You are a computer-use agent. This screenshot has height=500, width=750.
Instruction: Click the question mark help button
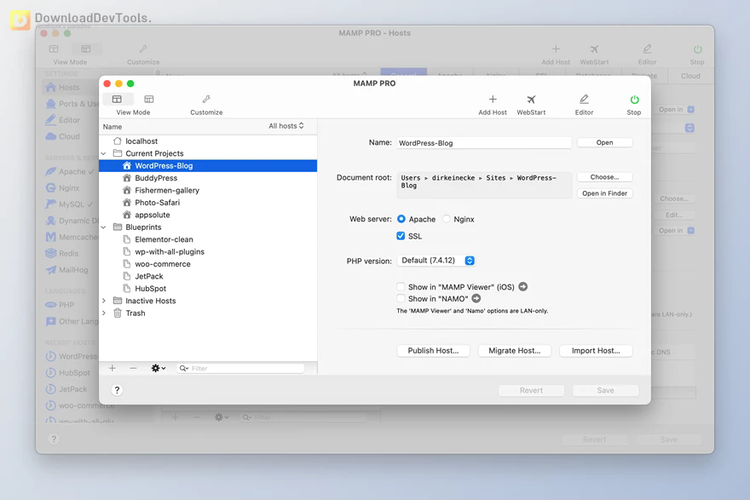[x=117, y=390]
